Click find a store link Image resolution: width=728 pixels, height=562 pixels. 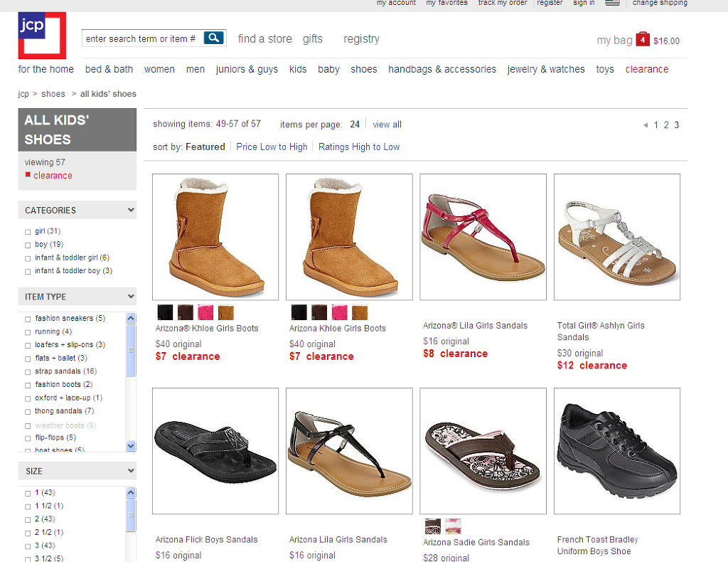[x=265, y=39]
